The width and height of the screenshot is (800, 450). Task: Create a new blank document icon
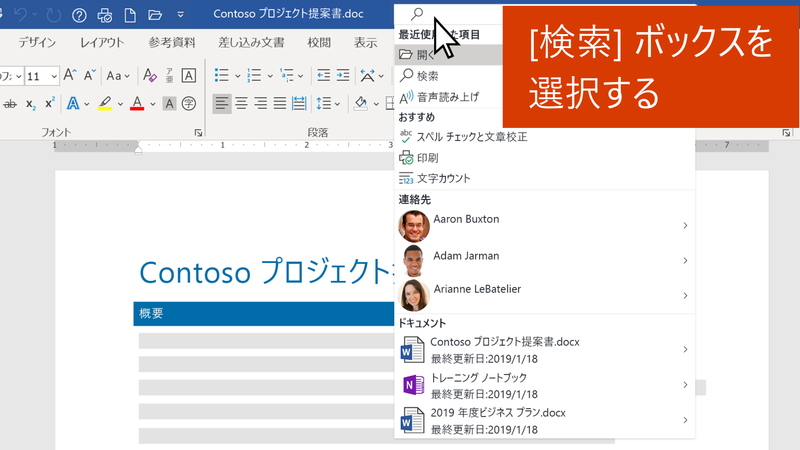pyautogui.click(x=130, y=15)
